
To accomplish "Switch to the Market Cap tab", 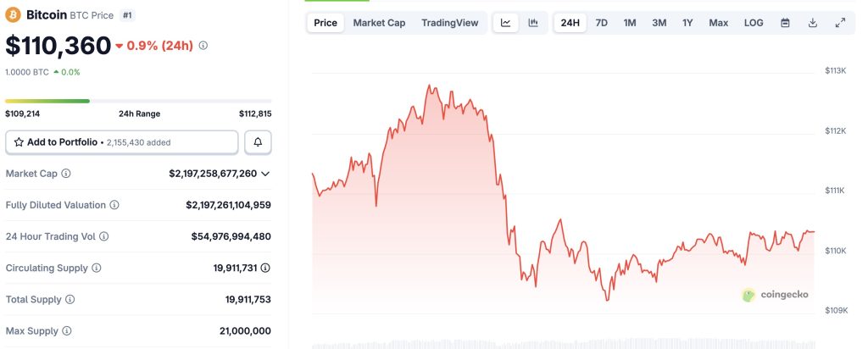I will point(379,23).
